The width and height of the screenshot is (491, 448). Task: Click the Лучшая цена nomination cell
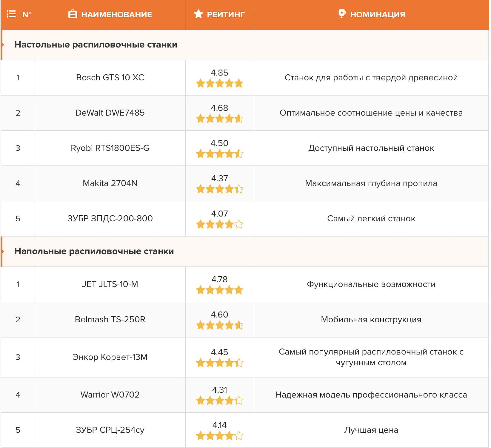click(x=371, y=430)
